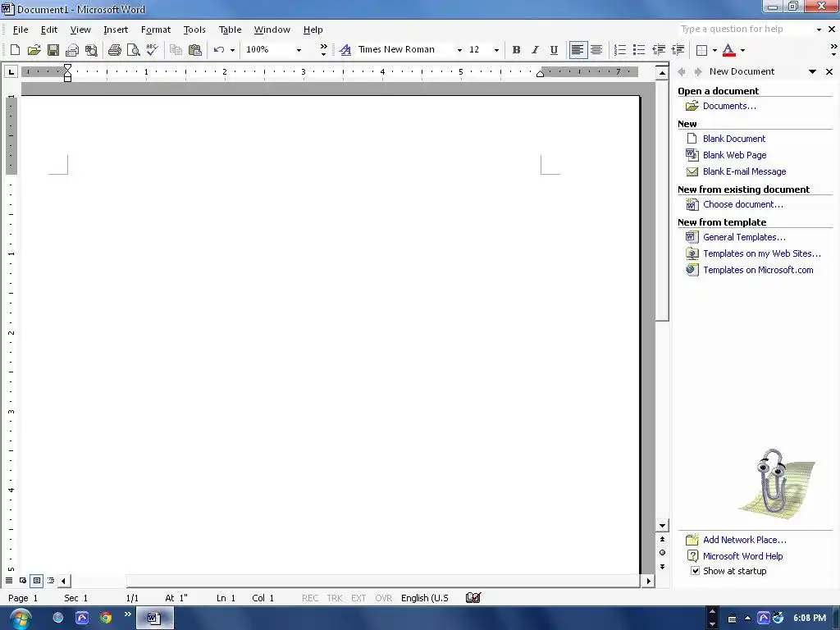Open New Document task pane menu arrow
Image resolution: width=840 pixels, height=630 pixels.
click(x=812, y=72)
